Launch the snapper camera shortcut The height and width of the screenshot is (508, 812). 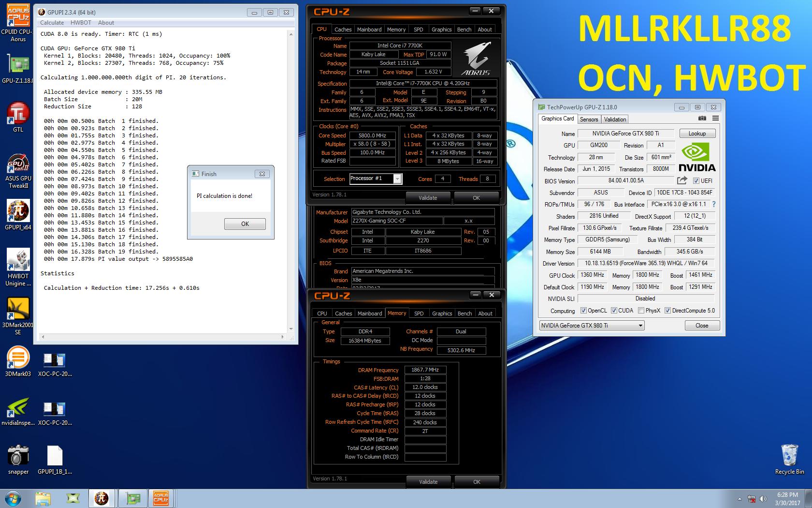pos(18,460)
